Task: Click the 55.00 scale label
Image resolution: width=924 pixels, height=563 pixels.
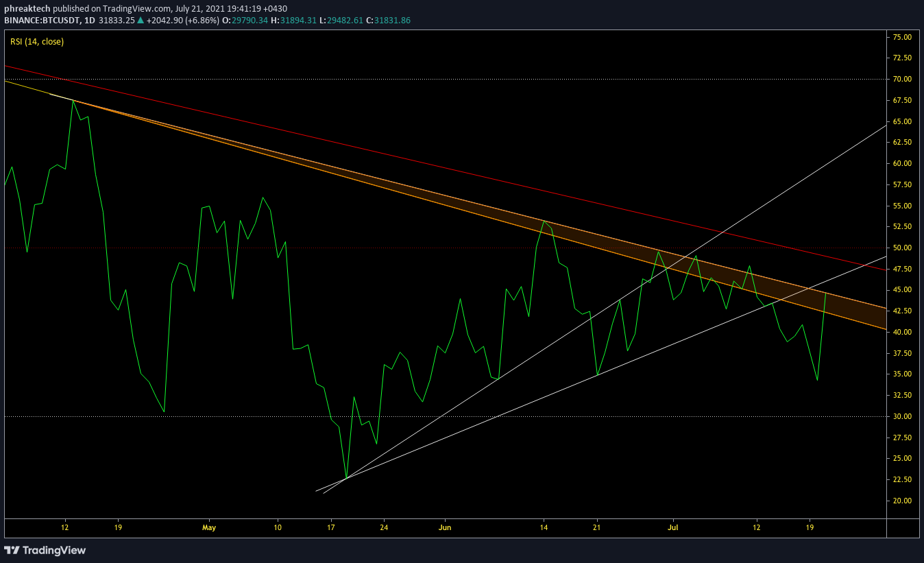Action: pos(901,206)
